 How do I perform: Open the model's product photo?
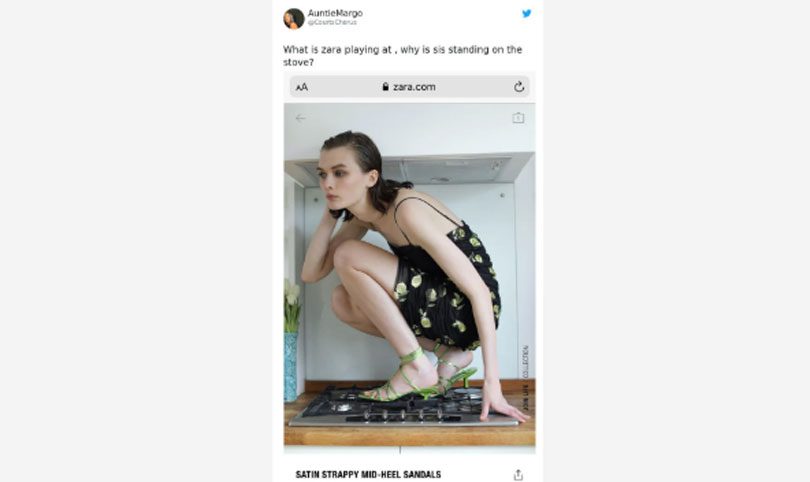point(410,274)
